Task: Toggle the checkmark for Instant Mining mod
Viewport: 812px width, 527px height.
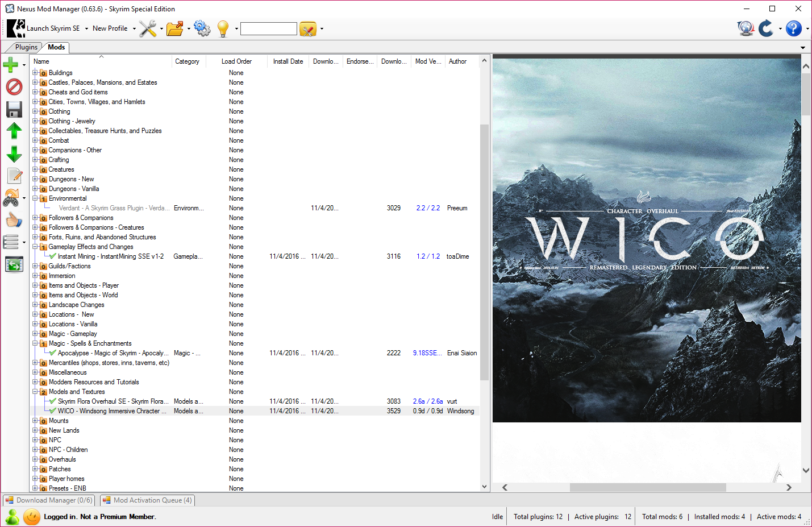Action: [53, 256]
